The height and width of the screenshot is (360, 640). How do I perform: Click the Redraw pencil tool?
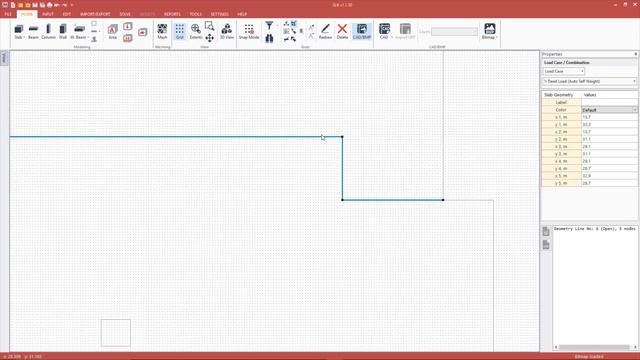click(x=325, y=31)
